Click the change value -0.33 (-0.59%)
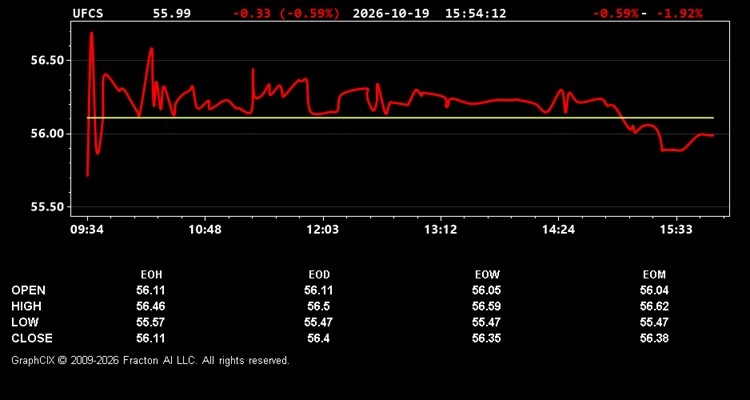Viewport: 750px width, 400px height. pyautogui.click(x=287, y=13)
